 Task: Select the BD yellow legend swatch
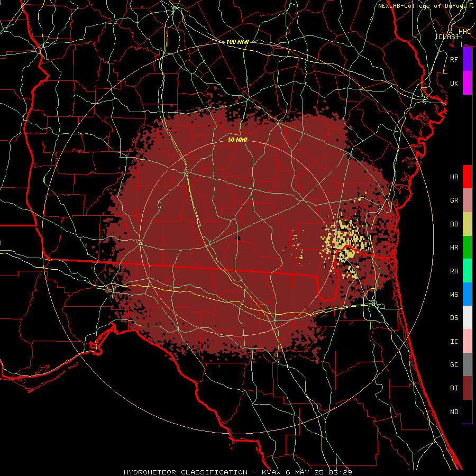point(467,224)
